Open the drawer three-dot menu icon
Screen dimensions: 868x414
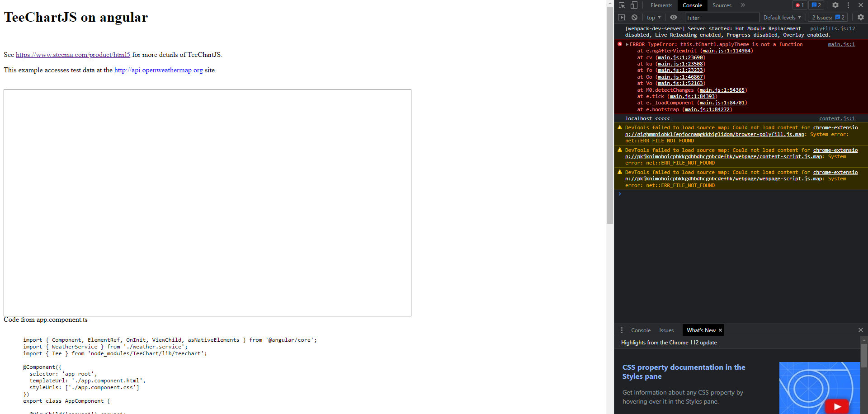622,330
